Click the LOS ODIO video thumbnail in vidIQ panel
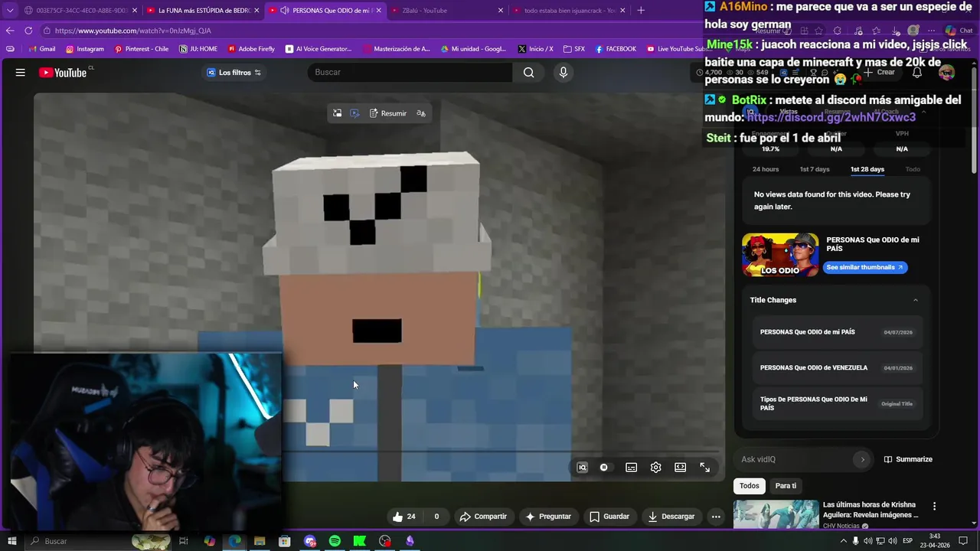This screenshot has width=980, height=551. coord(779,255)
